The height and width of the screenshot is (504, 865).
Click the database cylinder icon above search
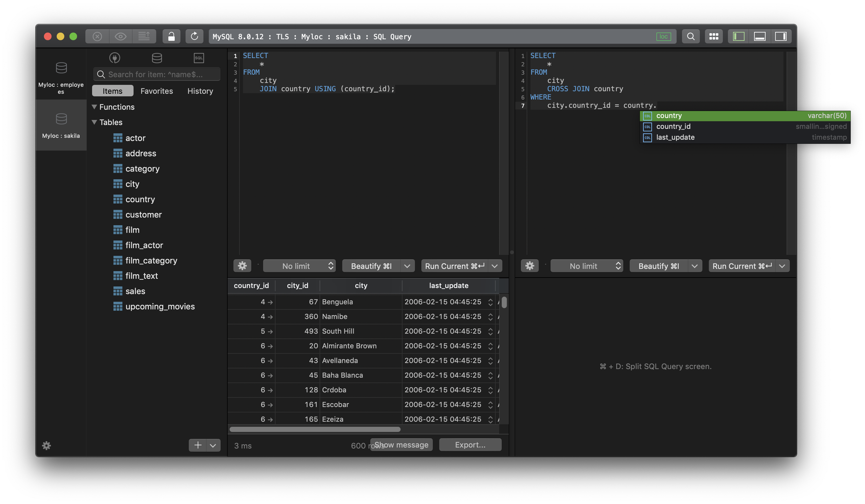[157, 58]
